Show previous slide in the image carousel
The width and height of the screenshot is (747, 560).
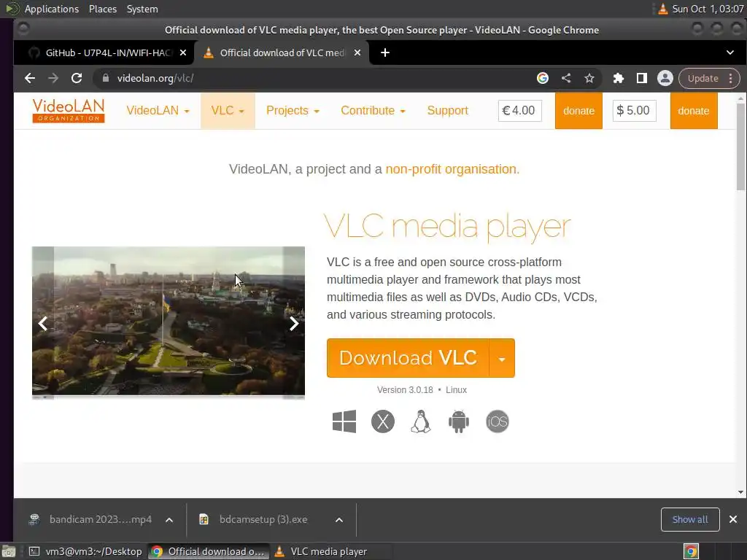[x=43, y=323]
